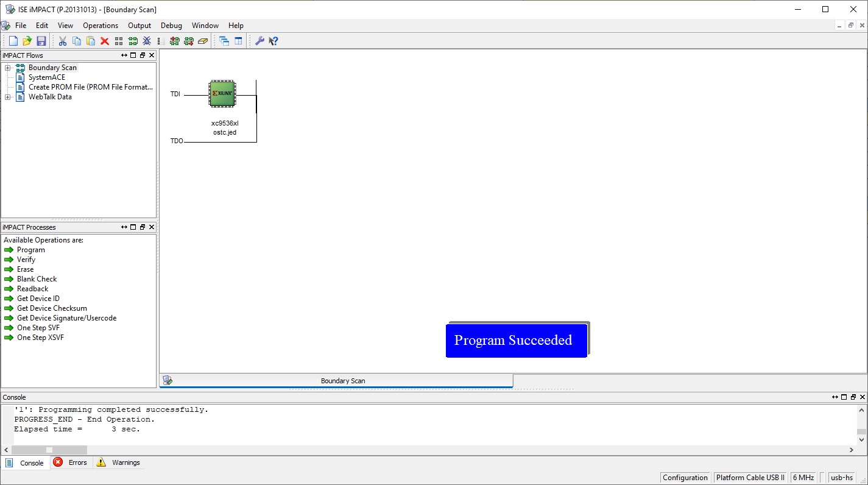
Task: Cut selection with the scissors icon
Action: (x=62, y=41)
